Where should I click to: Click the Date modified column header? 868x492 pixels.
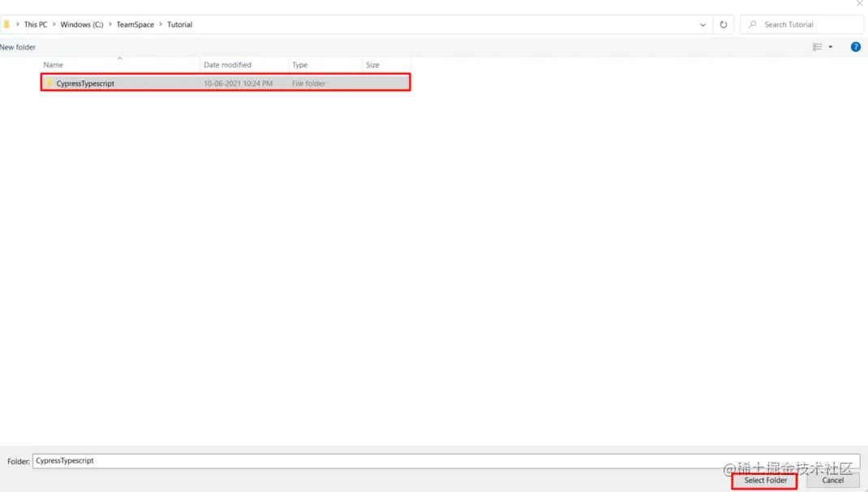click(230, 64)
